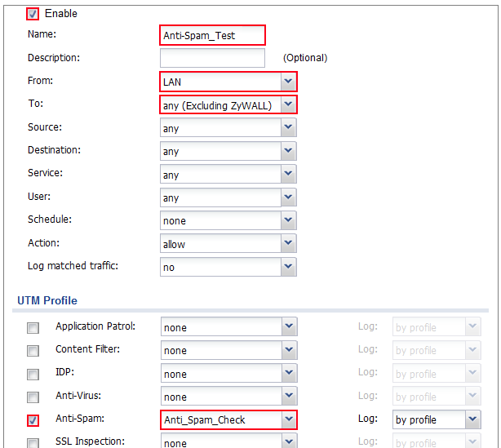Open the User dropdown menu
This screenshot has height=448, width=501.
click(228, 197)
